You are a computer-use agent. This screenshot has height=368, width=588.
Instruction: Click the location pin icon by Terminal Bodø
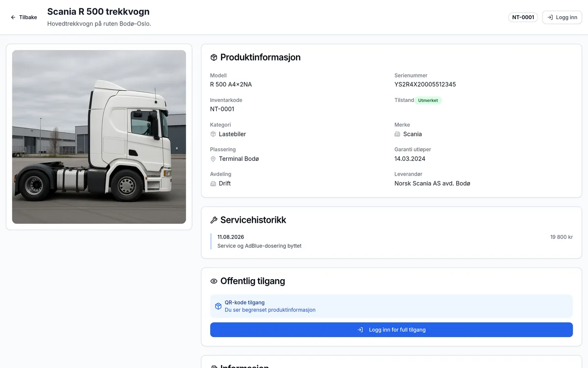click(x=213, y=159)
